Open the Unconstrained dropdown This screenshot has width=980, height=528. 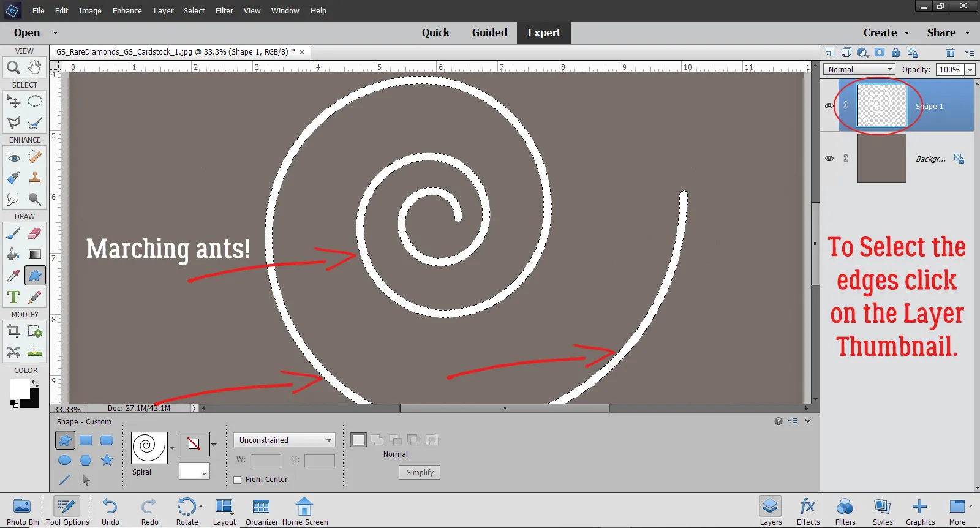pos(284,440)
